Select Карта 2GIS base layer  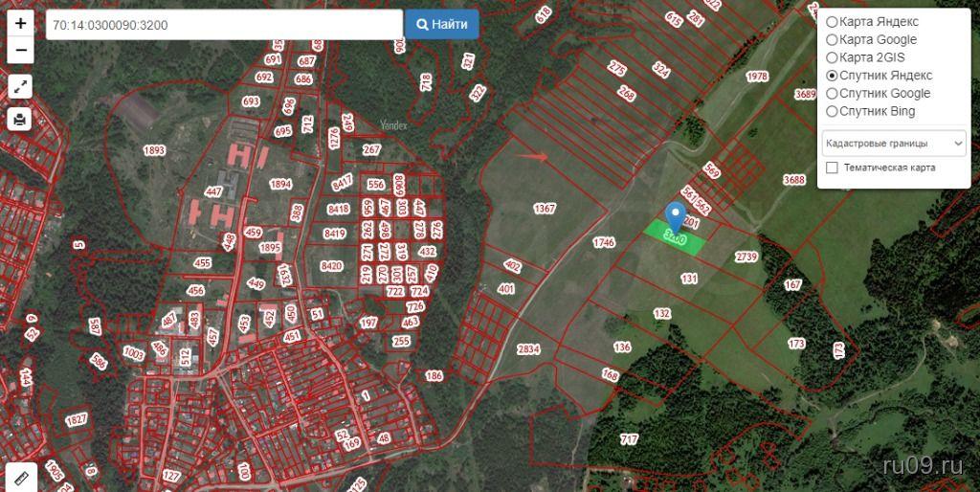coord(832,57)
